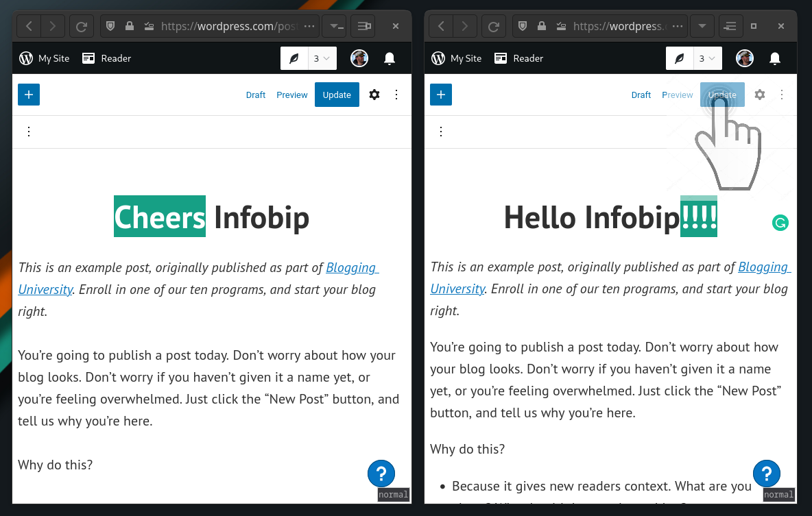Open My Site in the left window
Image resolution: width=812 pixels, height=516 pixels.
pos(45,58)
